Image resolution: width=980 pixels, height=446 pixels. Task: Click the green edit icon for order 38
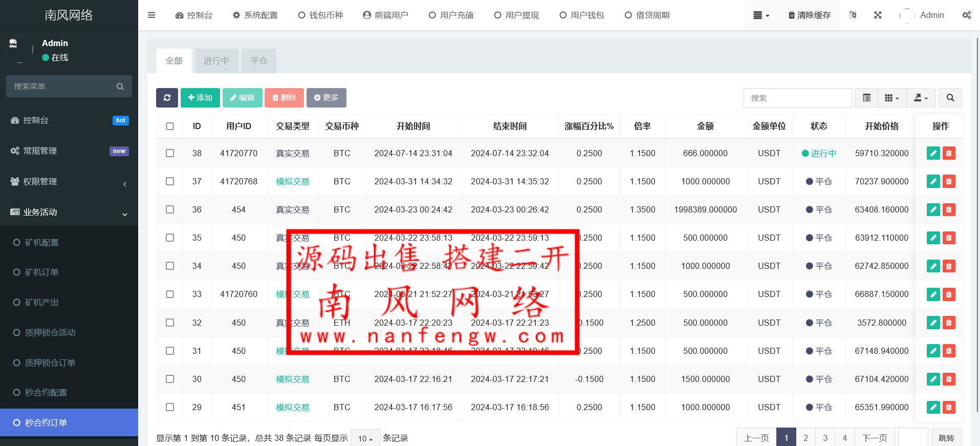pyautogui.click(x=933, y=153)
